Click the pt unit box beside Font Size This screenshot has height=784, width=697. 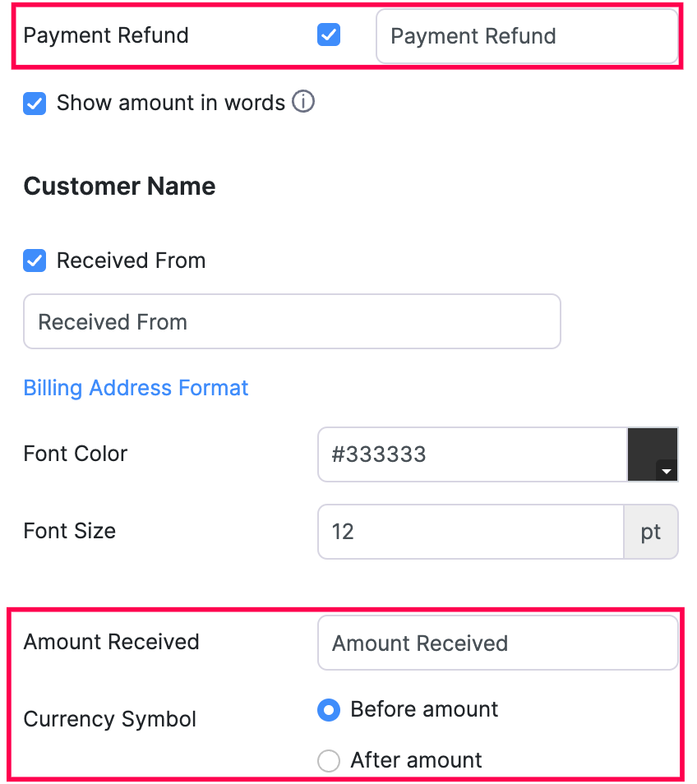click(x=651, y=532)
